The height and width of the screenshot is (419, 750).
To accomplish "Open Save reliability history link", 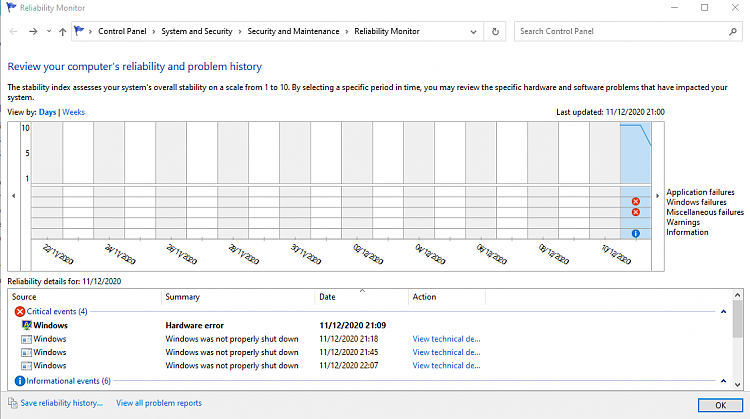I will (62, 403).
